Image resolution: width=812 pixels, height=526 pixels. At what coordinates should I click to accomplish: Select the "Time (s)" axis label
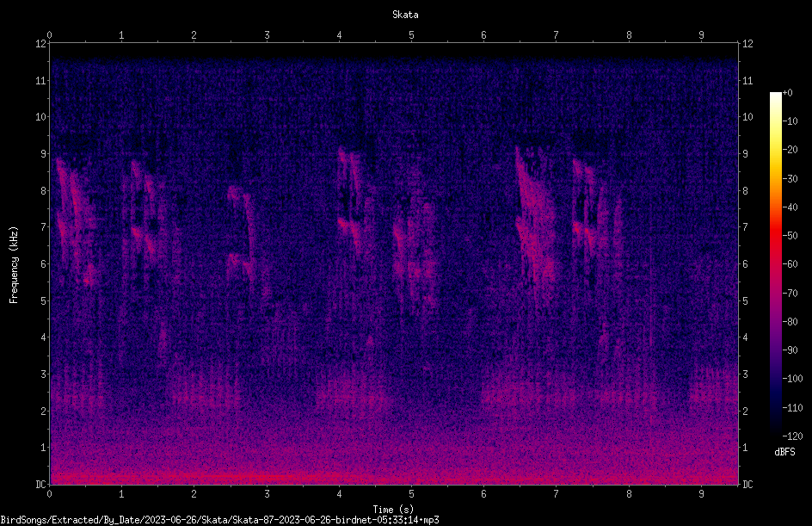coord(393,510)
